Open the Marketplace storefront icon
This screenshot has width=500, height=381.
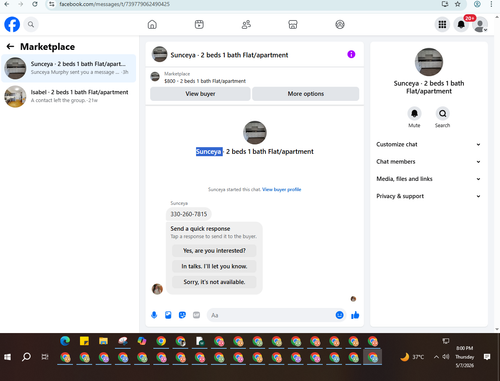point(293,24)
